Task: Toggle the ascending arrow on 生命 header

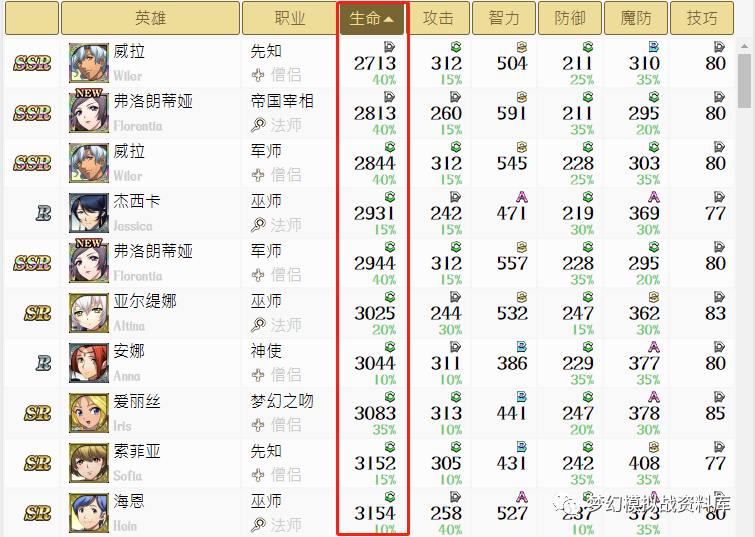Action: tap(389, 19)
